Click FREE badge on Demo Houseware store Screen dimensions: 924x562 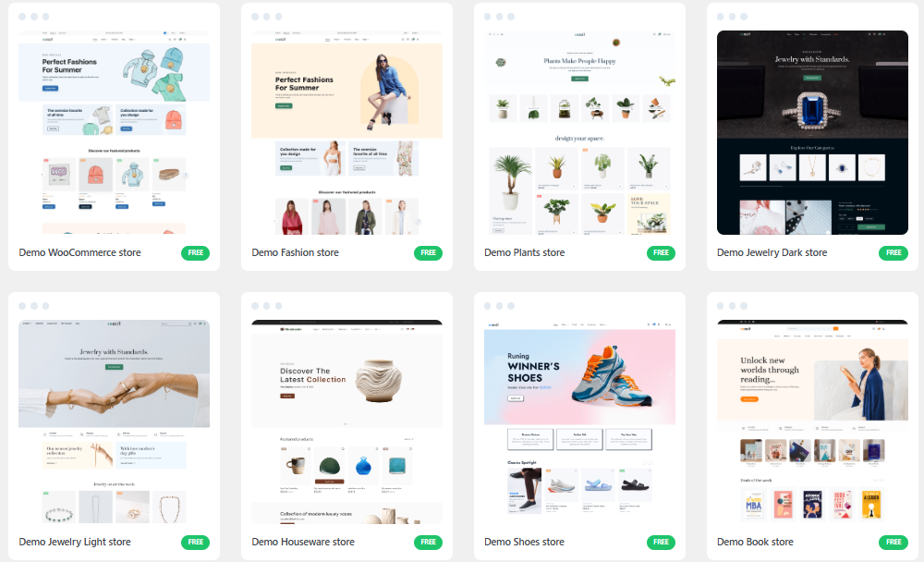(x=429, y=542)
